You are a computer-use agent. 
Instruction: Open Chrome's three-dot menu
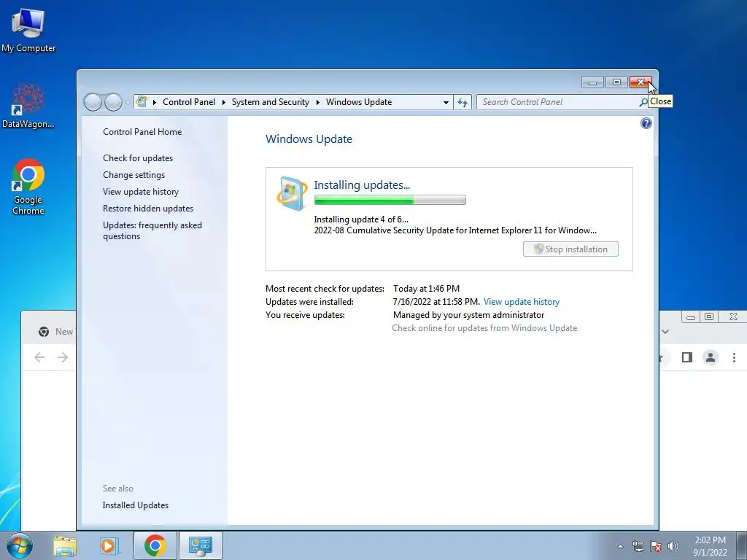734,357
